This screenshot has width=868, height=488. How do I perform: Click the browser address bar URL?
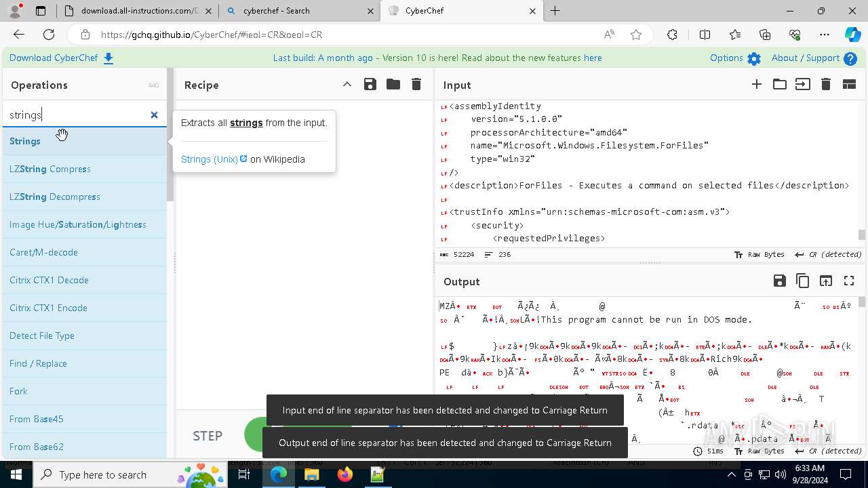pos(212,35)
